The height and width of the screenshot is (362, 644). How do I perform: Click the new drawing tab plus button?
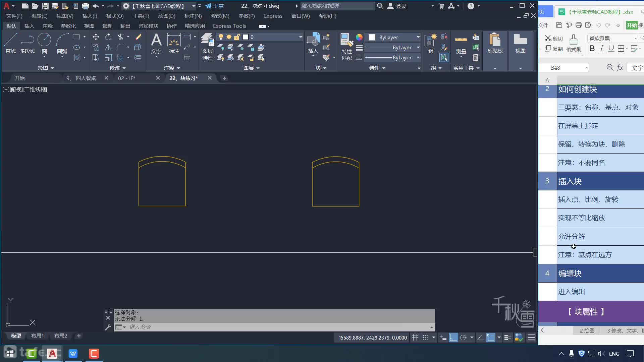point(224,78)
